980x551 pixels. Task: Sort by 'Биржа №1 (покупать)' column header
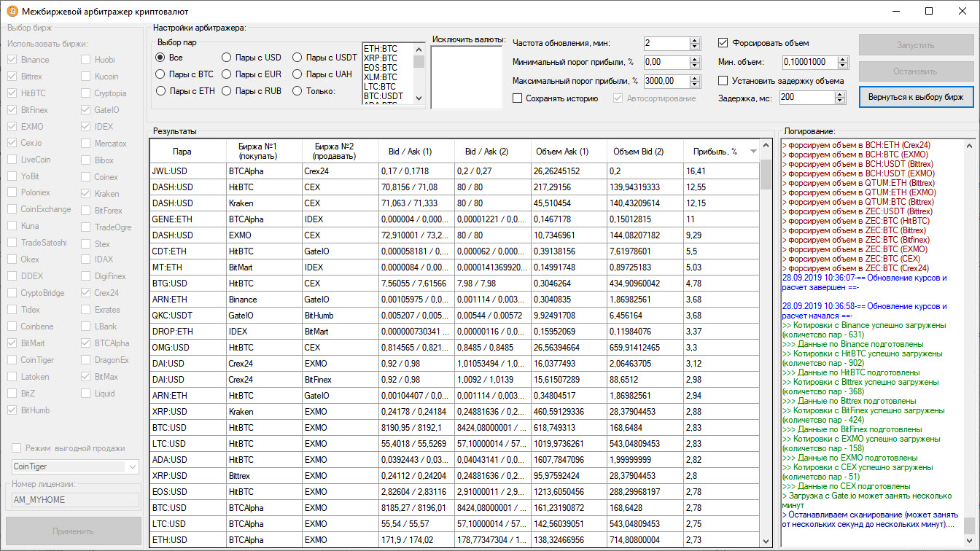264,152
